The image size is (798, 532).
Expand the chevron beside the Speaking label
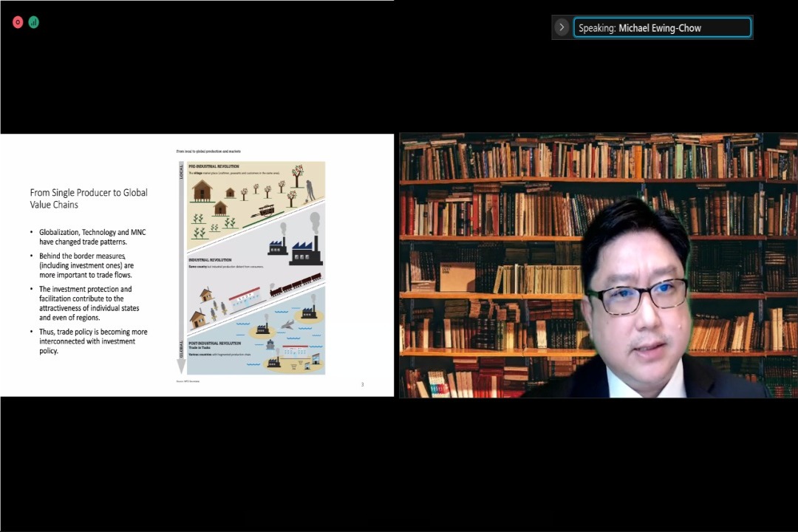click(x=562, y=28)
